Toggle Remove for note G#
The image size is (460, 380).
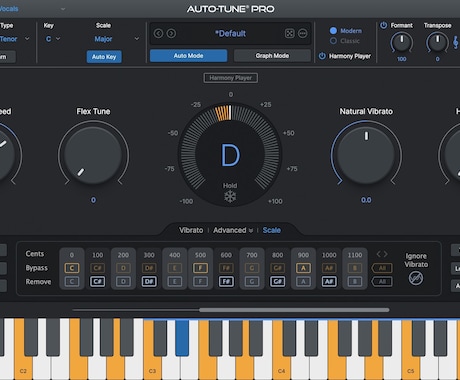point(277,282)
